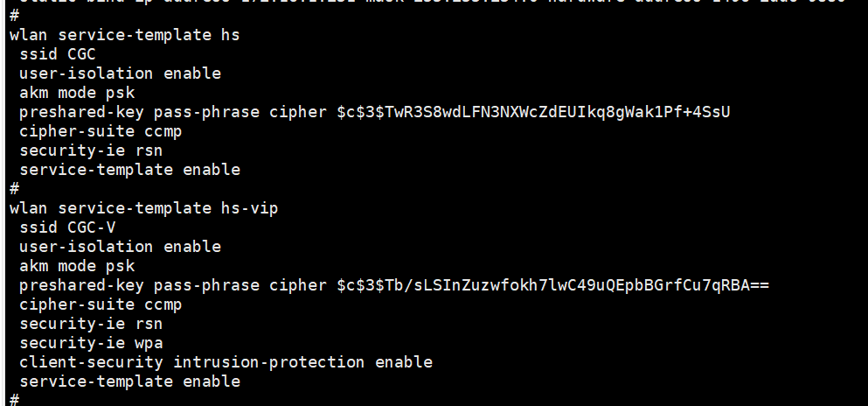This screenshot has height=406, width=868.
Task: Click the "wlan service-template hs-vip" line
Action: pos(143,208)
